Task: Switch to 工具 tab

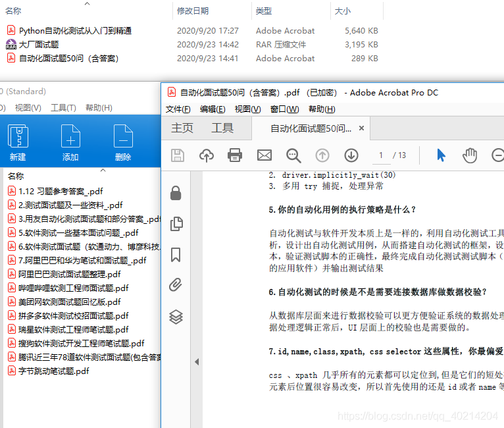Action: pos(222,128)
